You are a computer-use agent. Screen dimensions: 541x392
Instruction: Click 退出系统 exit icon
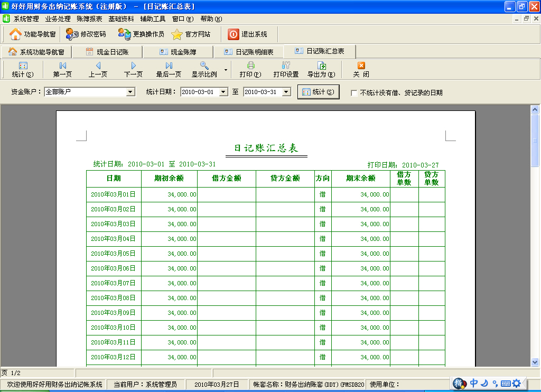[x=234, y=34]
